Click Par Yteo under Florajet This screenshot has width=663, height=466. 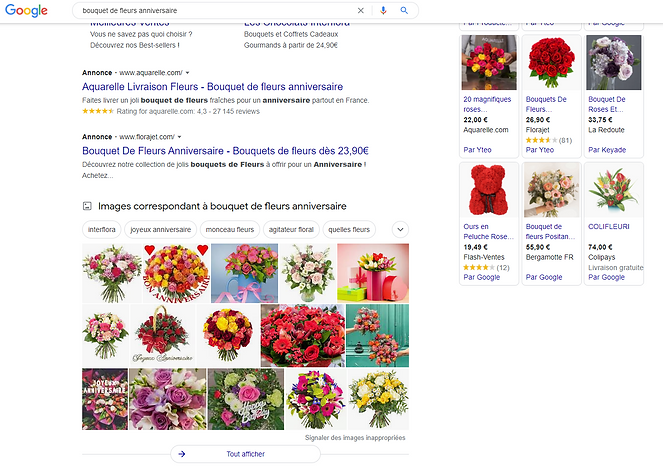540,150
